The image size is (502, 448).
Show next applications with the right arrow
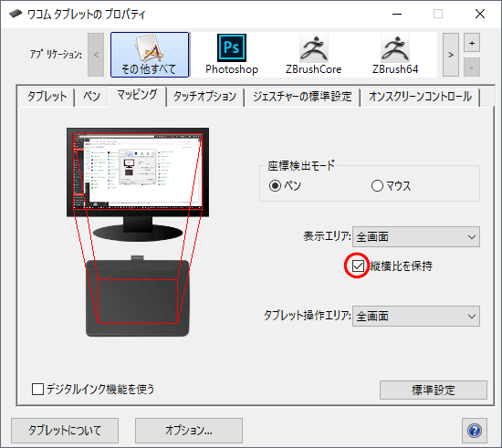tap(451, 55)
